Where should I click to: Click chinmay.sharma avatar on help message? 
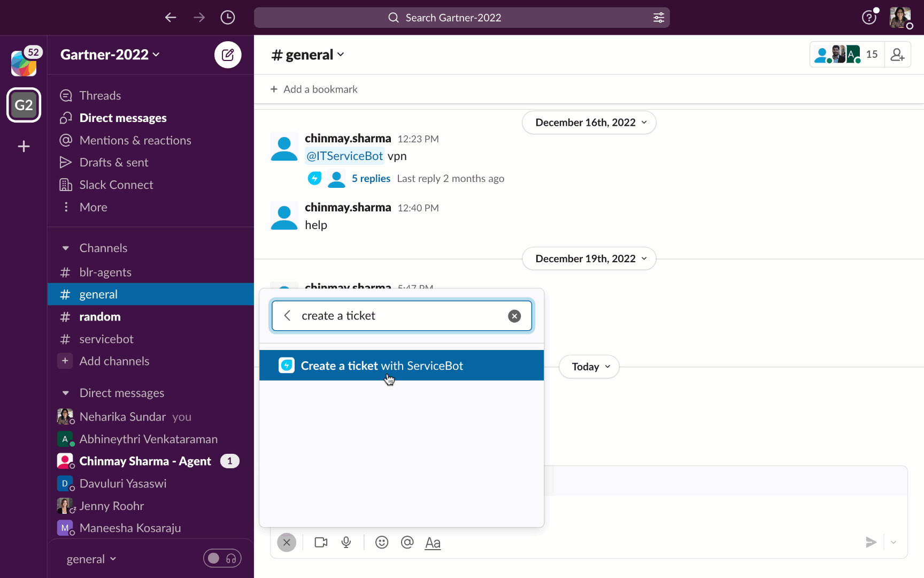point(284,216)
